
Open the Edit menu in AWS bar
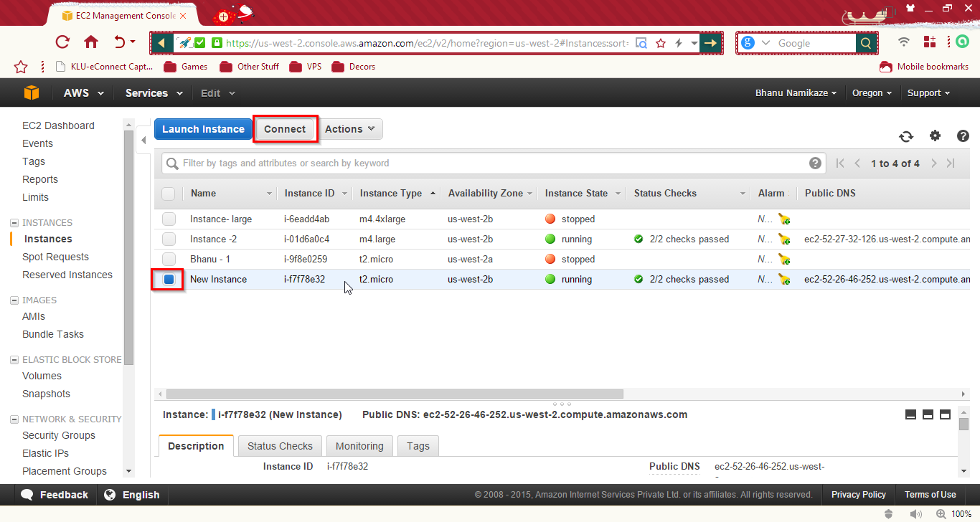pyautogui.click(x=217, y=93)
